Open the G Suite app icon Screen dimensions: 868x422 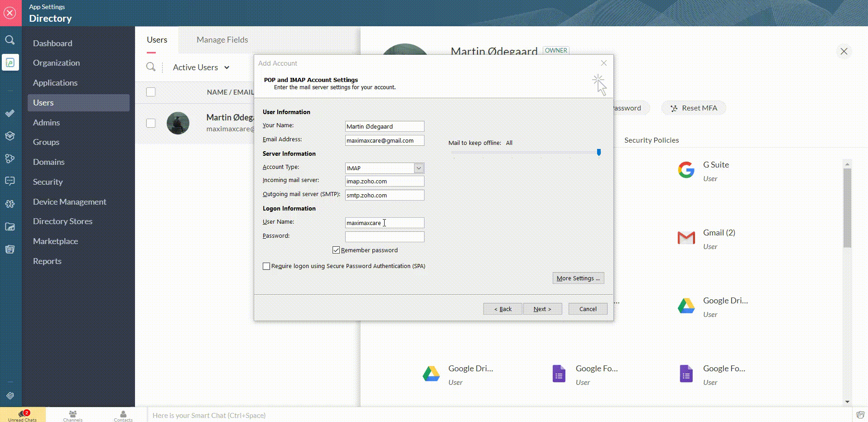(x=686, y=170)
